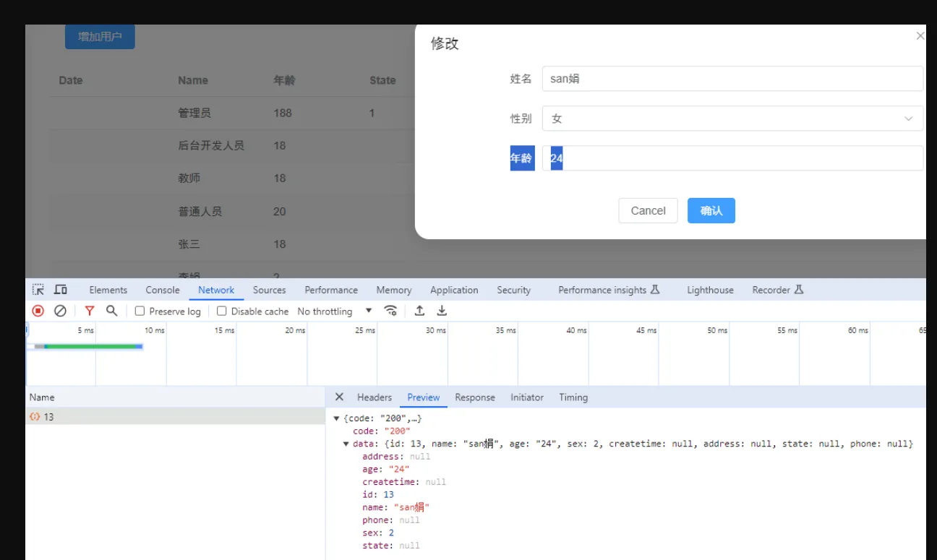
Task: Click the flask icon next to Performance insights
Action: (x=655, y=290)
